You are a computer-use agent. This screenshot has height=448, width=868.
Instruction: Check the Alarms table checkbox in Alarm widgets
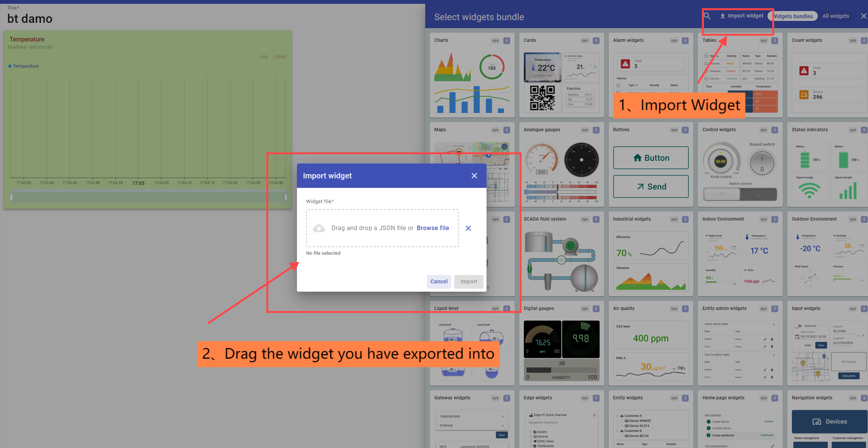(x=618, y=86)
